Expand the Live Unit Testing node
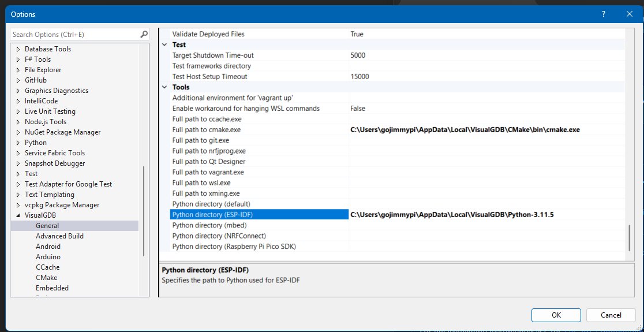This screenshot has width=644, height=332. [x=18, y=111]
